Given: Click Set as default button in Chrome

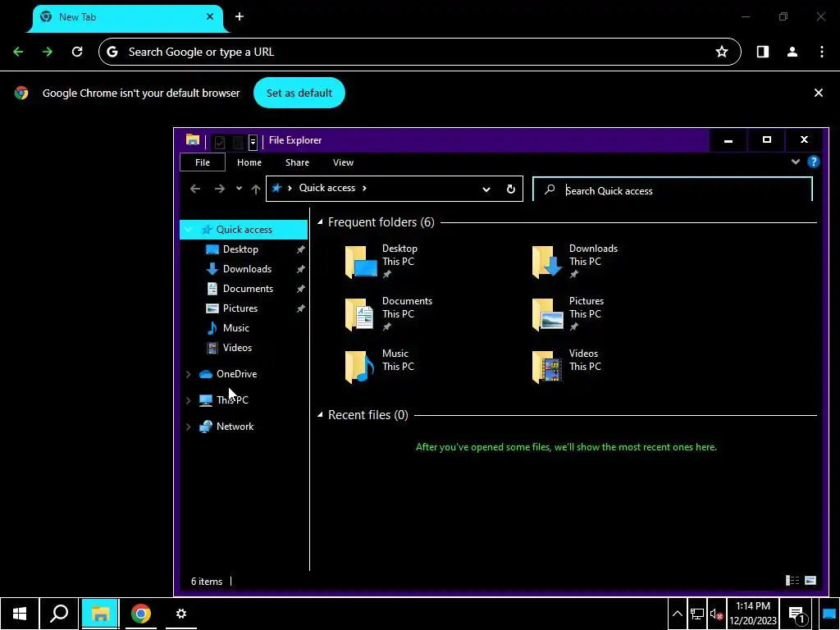Looking at the screenshot, I should tap(299, 94).
